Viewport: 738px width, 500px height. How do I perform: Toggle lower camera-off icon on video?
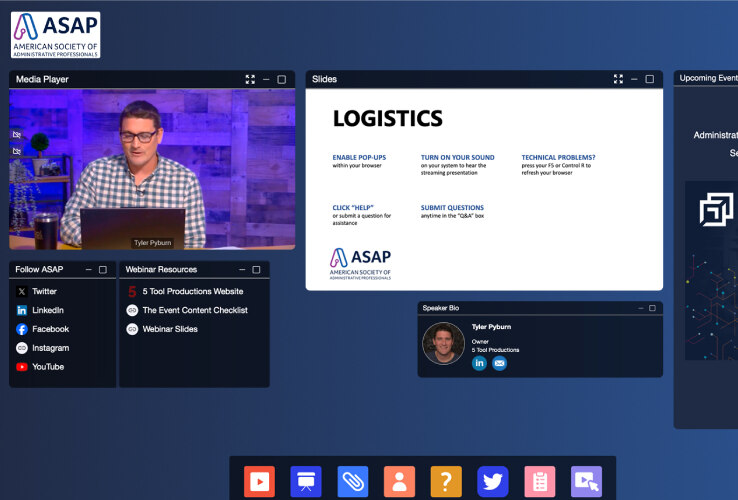pyautogui.click(x=17, y=151)
